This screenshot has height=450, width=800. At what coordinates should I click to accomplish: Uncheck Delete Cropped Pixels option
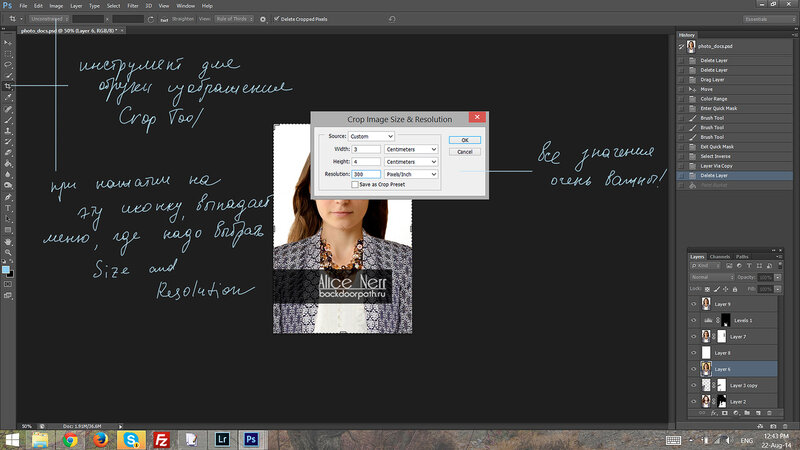tap(275, 18)
